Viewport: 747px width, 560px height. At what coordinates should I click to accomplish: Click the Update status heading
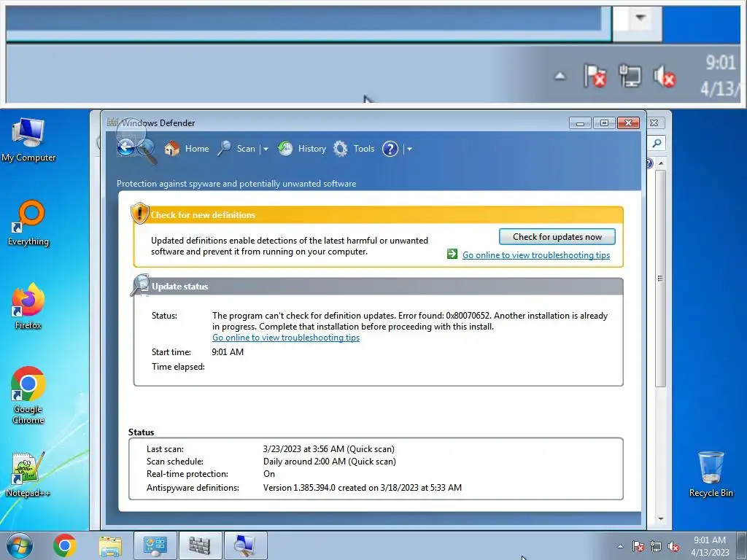point(180,286)
